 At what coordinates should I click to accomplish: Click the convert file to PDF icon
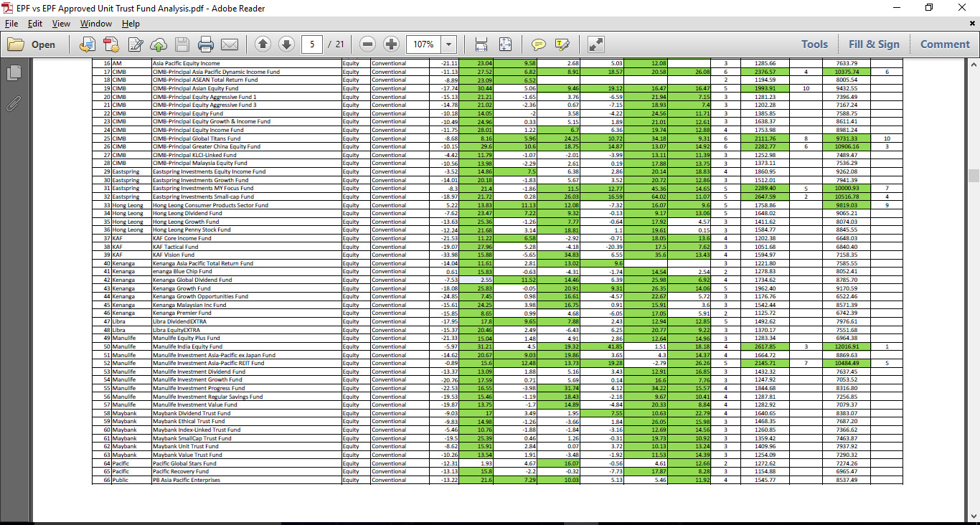coord(87,44)
